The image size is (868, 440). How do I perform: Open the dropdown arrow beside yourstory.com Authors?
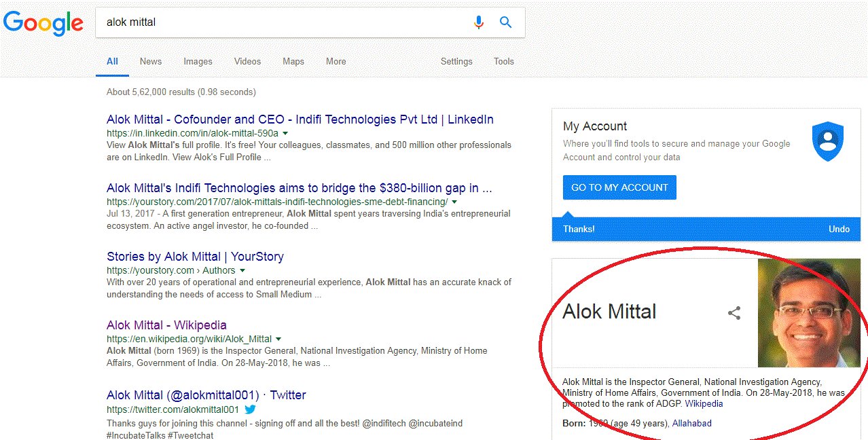tap(242, 271)
